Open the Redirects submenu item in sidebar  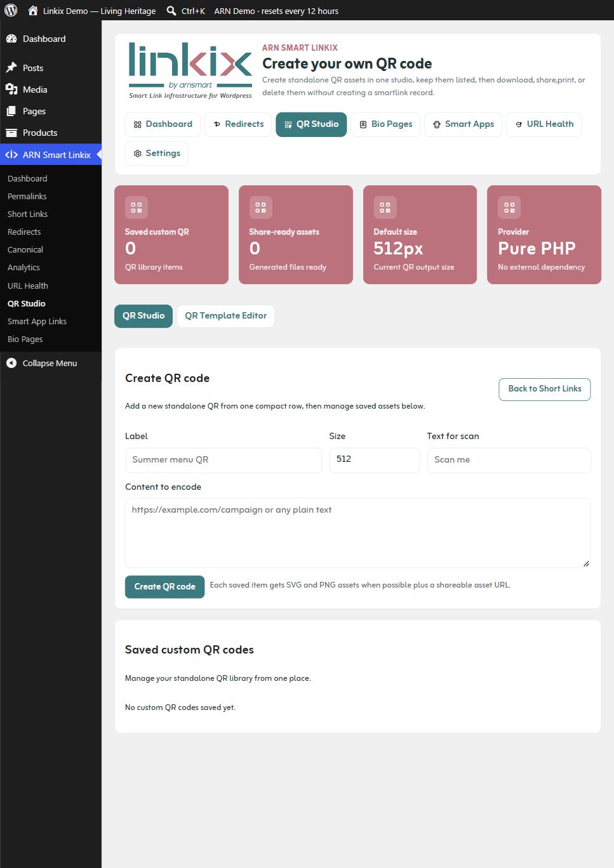pos(24,232)
